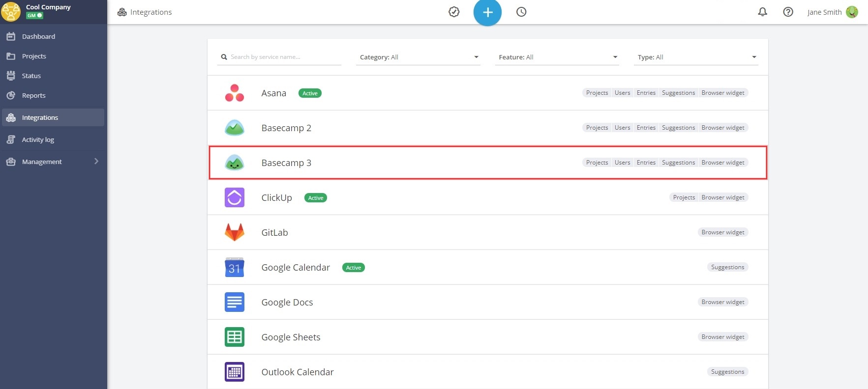Open the help question mark icon
Viewport: 868px width, 389px height.
(x=788, y=12)
